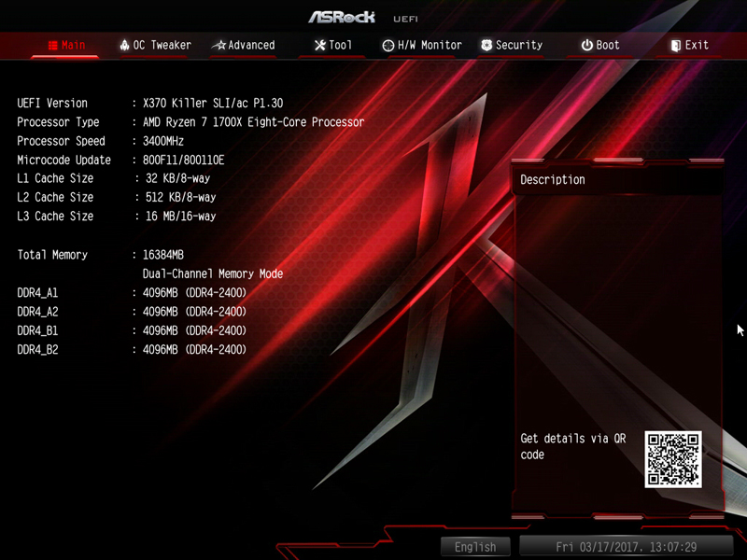Select the L1 Cache Size label
This screenshot has width=747, height=560.
55,178
